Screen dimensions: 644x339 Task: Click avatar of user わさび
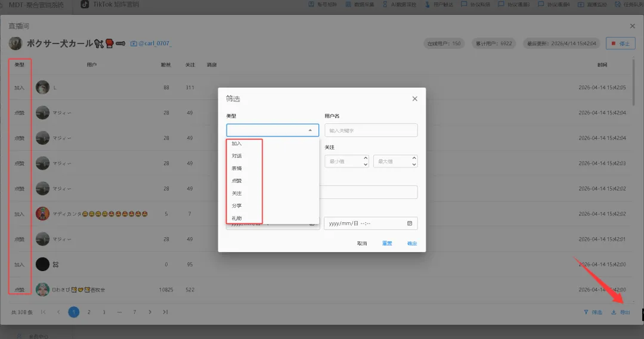[42, 290]
